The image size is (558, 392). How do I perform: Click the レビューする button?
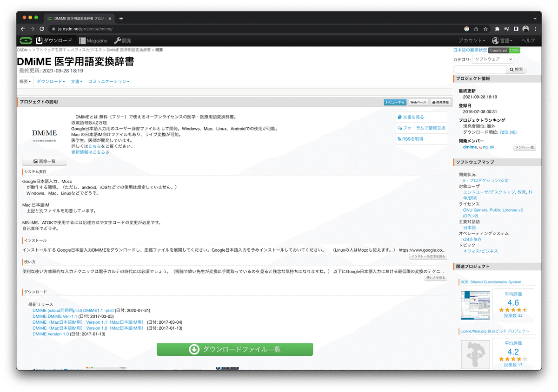click(x=395, y=102)
